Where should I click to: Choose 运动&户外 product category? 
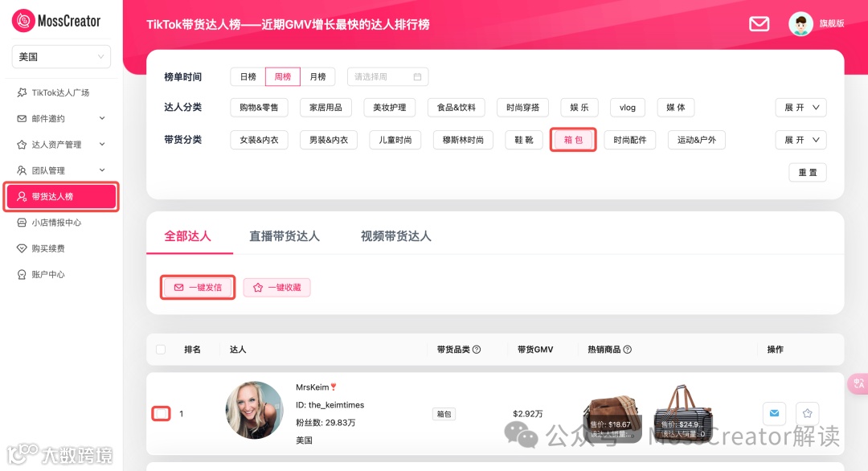click(696, 140)
